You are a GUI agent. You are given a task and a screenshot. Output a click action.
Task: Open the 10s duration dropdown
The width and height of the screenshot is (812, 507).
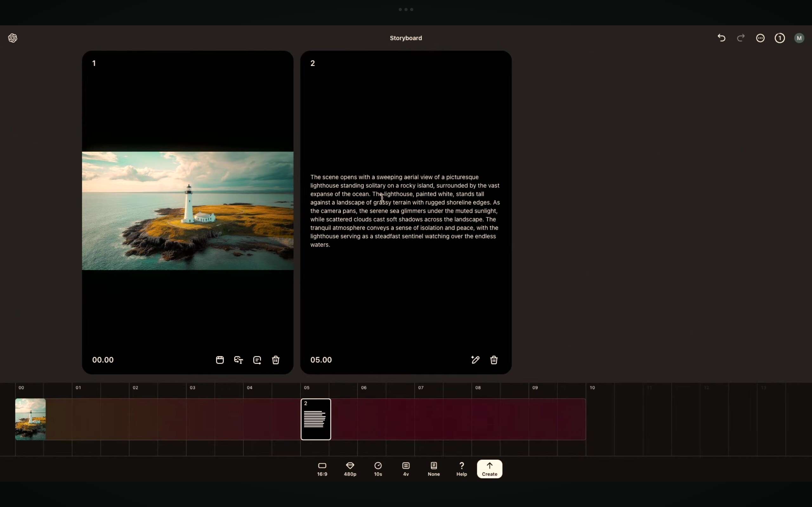coord(378,469)
